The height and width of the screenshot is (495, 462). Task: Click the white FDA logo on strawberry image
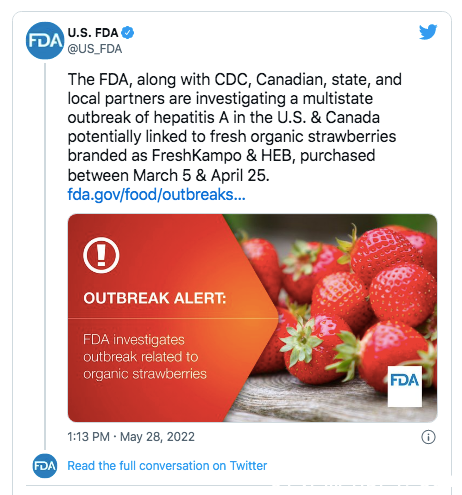(x=405, y=386)
